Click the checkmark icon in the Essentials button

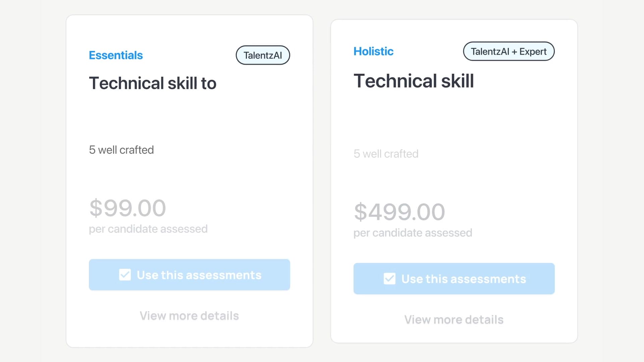pyautogui.click(x=125, y=275)
